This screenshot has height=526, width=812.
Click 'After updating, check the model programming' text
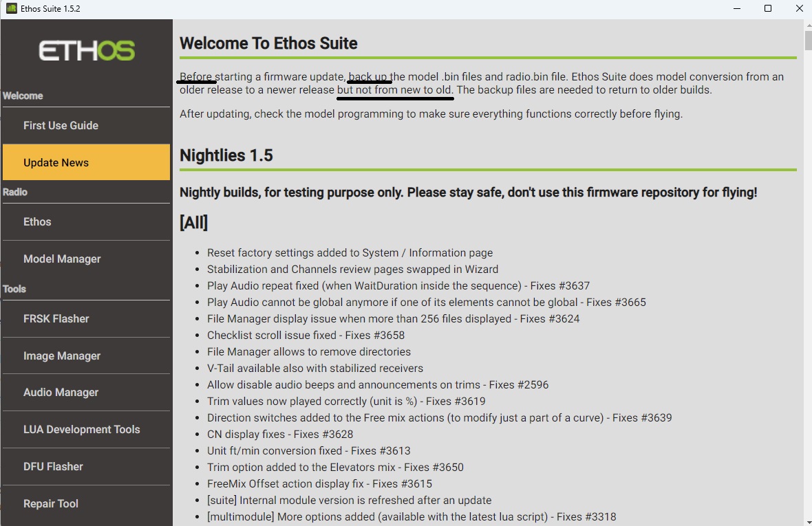[431, 113]
